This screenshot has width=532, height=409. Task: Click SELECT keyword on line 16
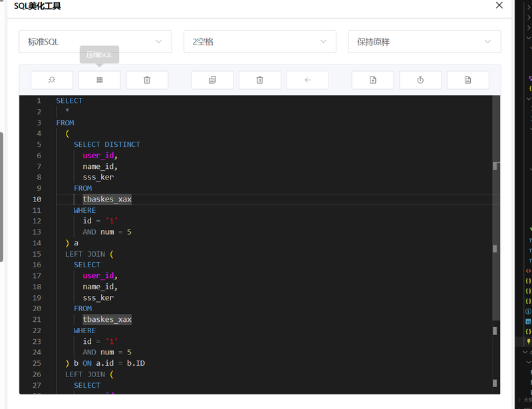coord(87,265)
